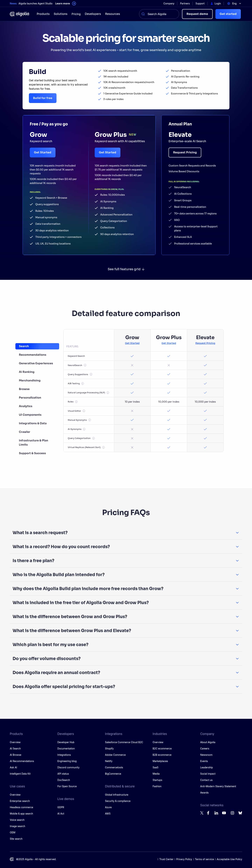Expand 'What is a search request?' FAQ

tap(126, 533)
